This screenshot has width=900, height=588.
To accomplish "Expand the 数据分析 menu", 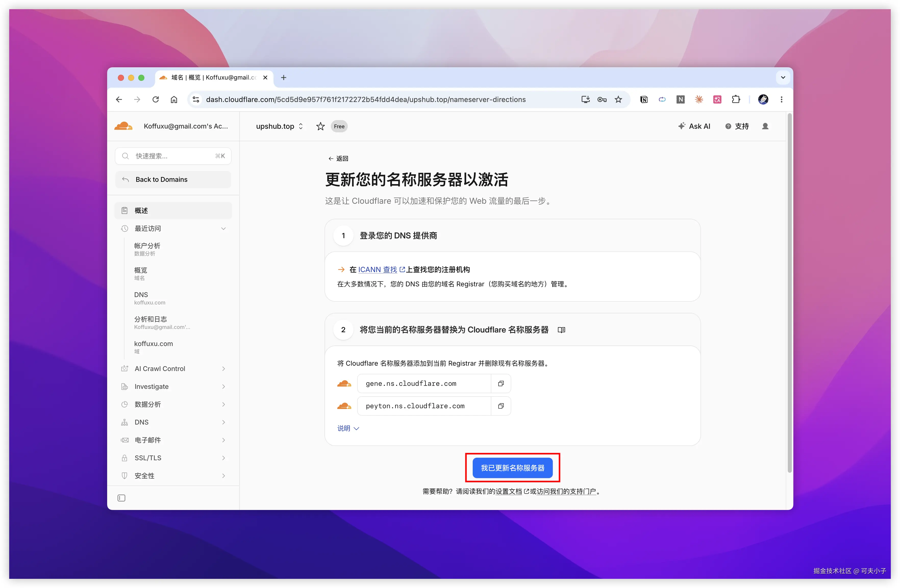I will (x=173, y=404).
